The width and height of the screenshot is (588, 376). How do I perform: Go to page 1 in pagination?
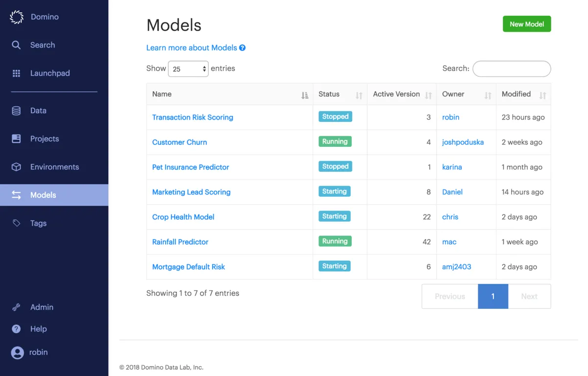(493, 296)
